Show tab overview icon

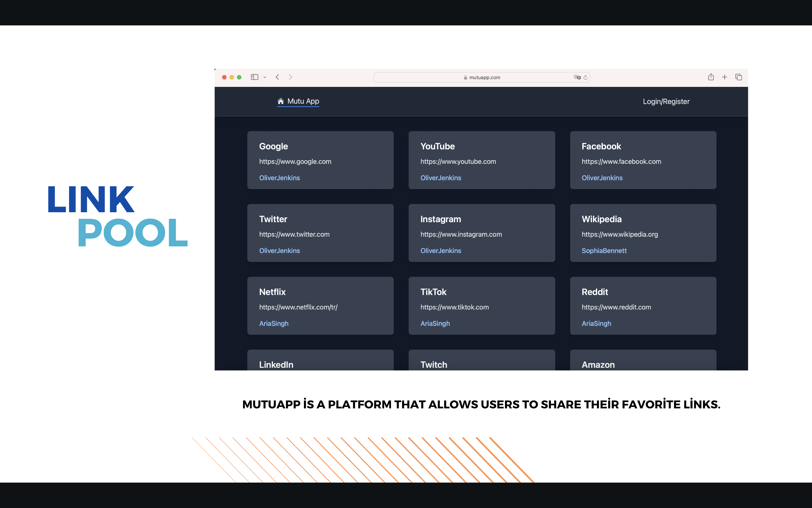click(738, 77)
